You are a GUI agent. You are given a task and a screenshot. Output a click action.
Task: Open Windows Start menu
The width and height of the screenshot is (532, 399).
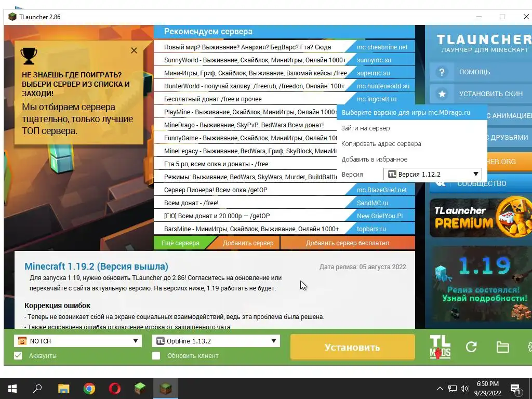point(12,389)
